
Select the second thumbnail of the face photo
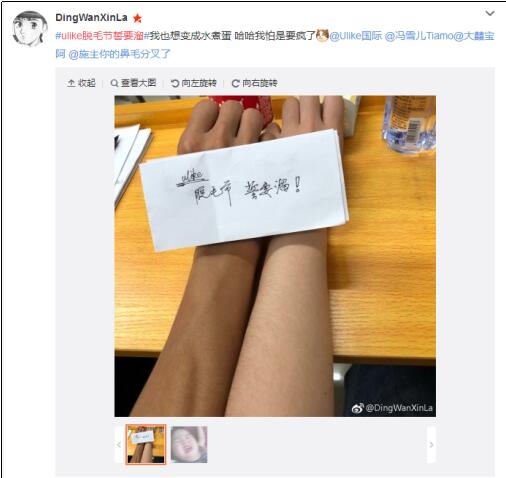tap(189, 444)
